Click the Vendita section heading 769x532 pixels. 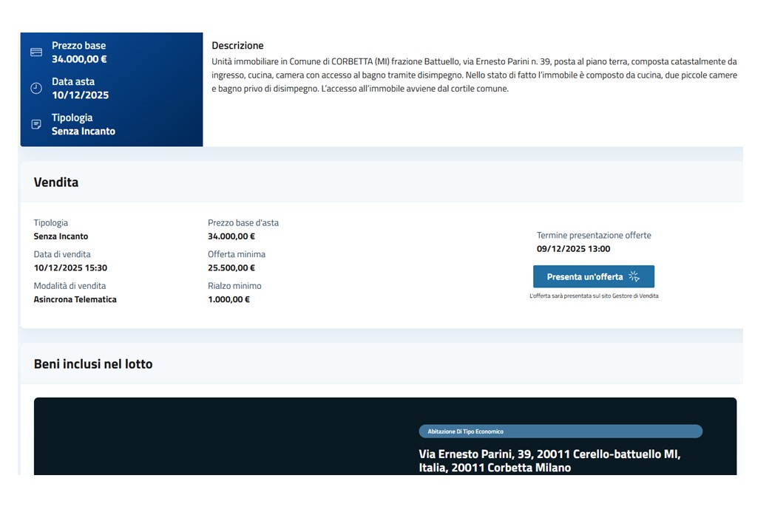(x=56, y=183)
